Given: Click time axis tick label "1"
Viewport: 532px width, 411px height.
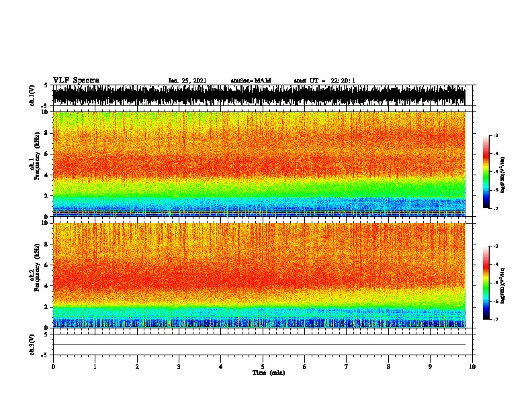Looking at the screenshot, I should click(95, 366).
